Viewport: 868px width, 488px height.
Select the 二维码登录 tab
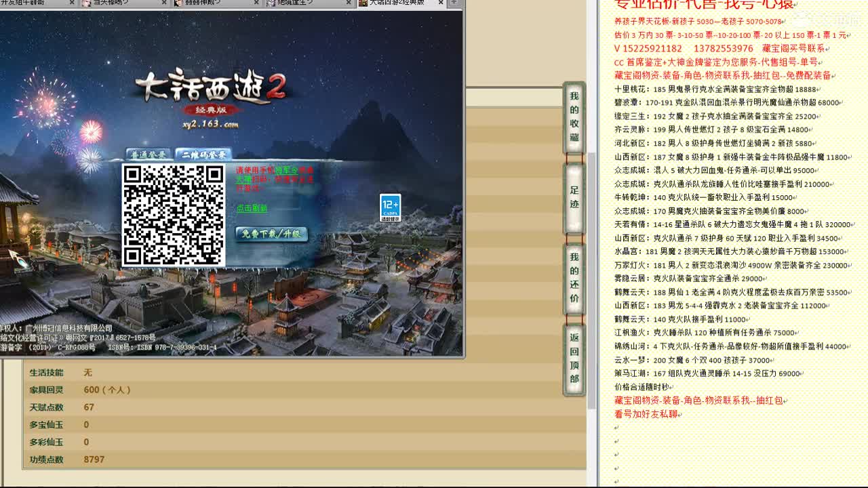203,155
